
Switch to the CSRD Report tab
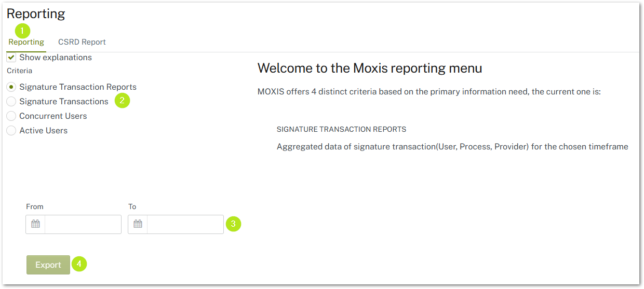pos(82,42)
